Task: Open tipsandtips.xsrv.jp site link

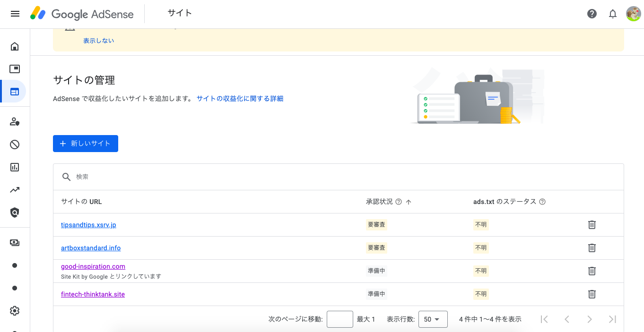Action: pyautogui.click(x=88, y=225)
